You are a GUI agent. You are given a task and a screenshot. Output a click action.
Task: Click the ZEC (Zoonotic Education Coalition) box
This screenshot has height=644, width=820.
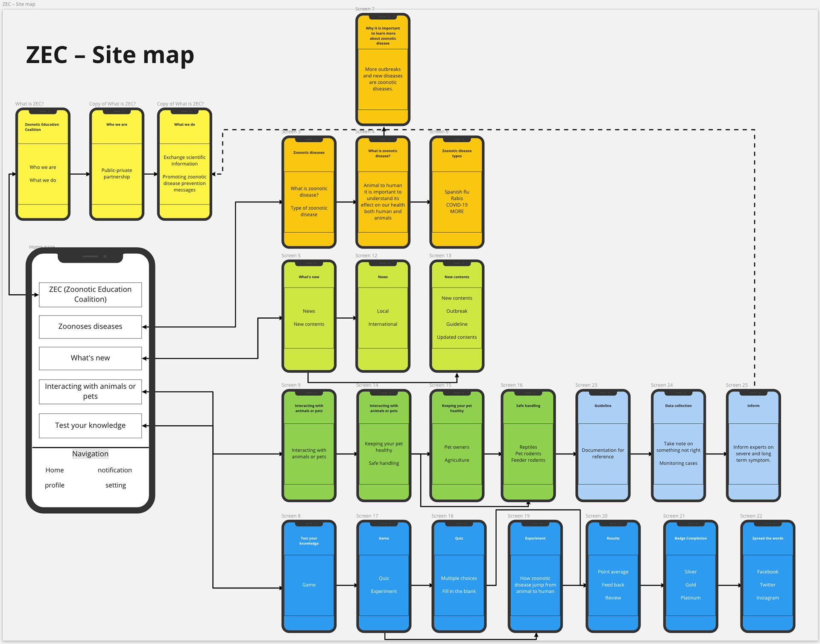coord(90,295)
